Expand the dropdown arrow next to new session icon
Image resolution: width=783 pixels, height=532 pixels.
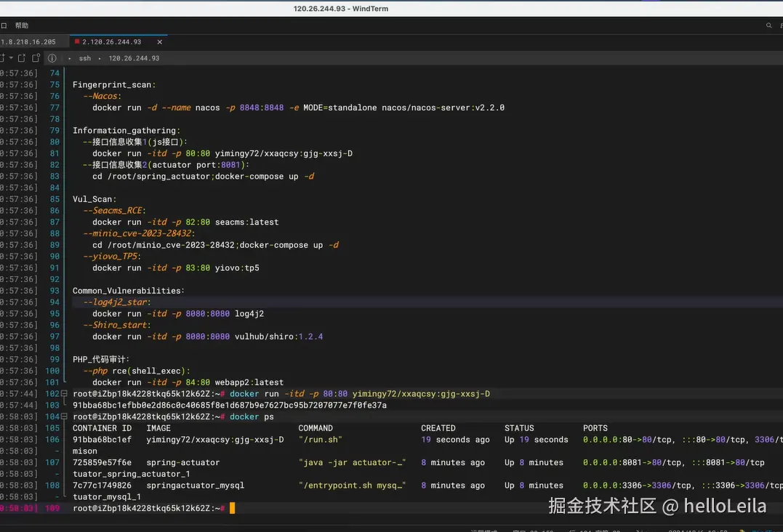11,58
